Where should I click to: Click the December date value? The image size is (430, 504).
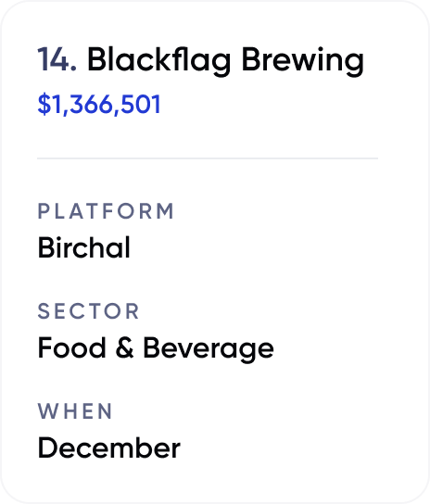coord(109,447)
